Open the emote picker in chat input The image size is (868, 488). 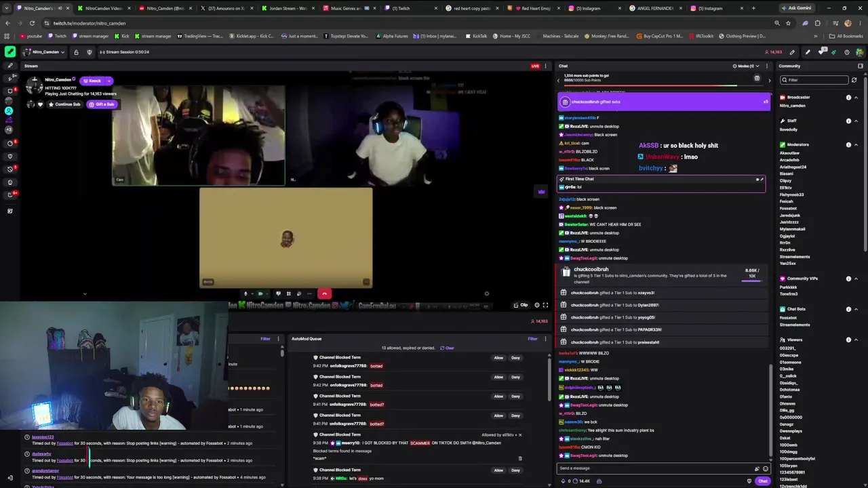point(766,468)
